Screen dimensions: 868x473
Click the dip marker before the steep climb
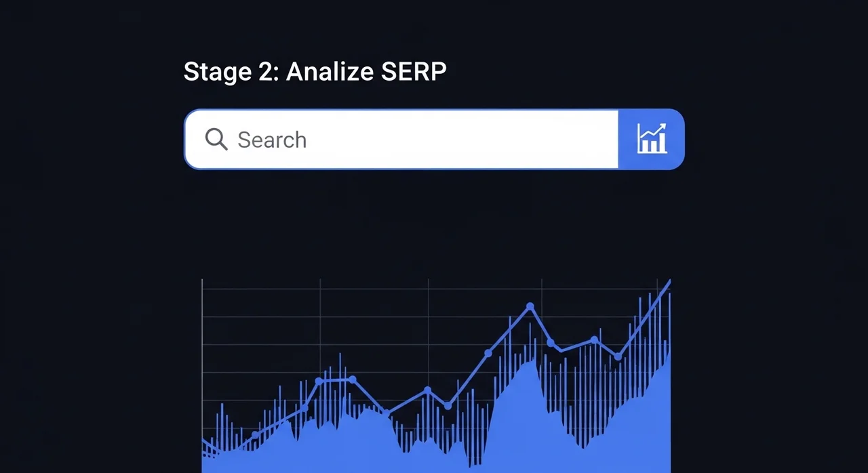pos(448,406)
